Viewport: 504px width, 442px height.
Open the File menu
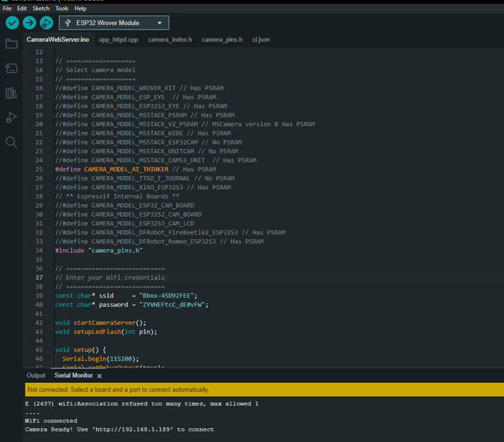(x=7, y=9)
